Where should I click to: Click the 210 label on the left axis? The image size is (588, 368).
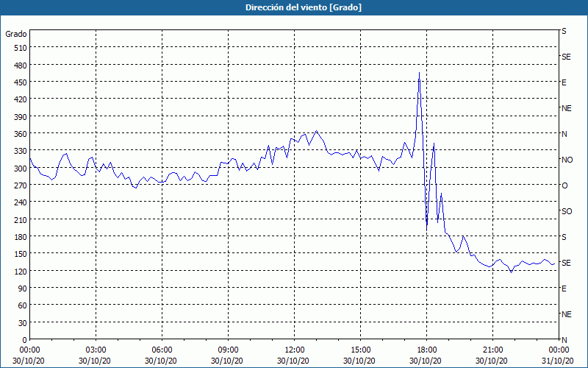tap(21, 219)
